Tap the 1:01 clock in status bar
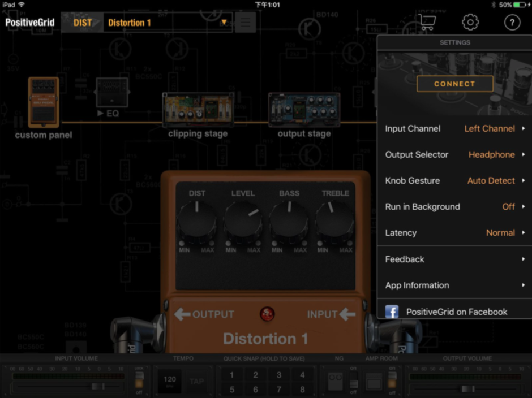The height and width of the screenshot is (398, 532). click(267, 5)
